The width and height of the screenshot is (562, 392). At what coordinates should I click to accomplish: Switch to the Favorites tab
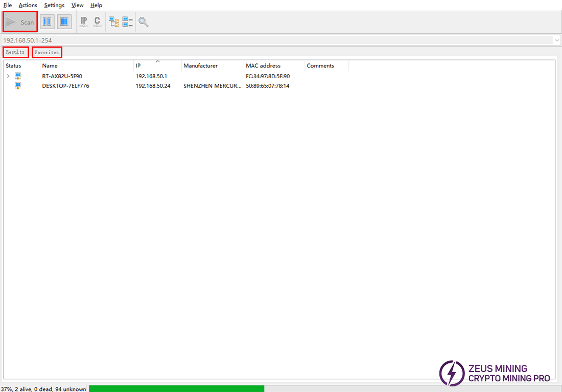click(x=47, y=52)
